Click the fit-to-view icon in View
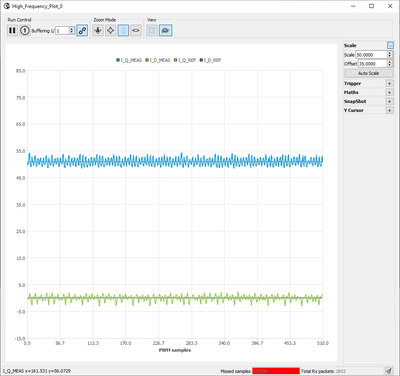This screenshot has height=376, width=400. click(152, 31)
